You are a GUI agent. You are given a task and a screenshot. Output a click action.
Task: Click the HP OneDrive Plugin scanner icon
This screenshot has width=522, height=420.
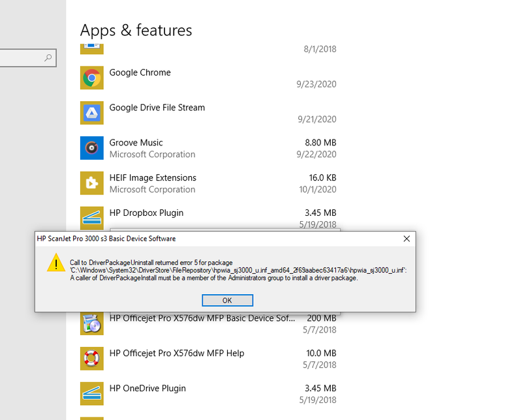tap(91, 393)
